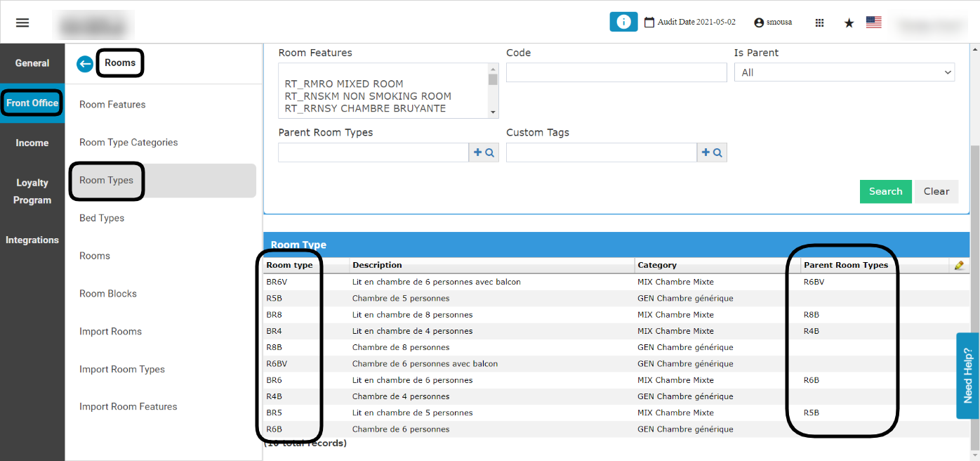Click description 'Lit en chambre de 8 personnes'
Viewport: 980px width, 461px height.
coord(412,315)
